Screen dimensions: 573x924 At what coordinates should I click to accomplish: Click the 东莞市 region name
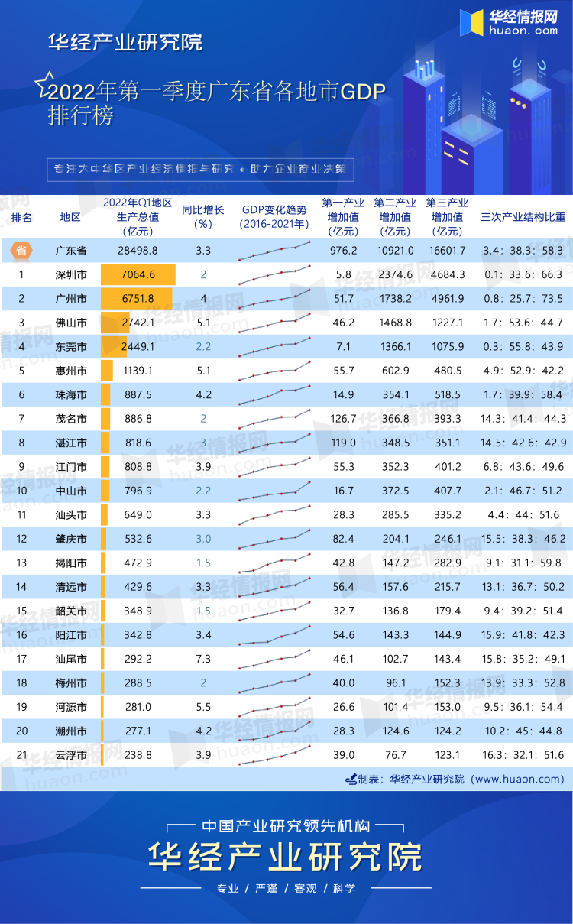coord(71,347)
